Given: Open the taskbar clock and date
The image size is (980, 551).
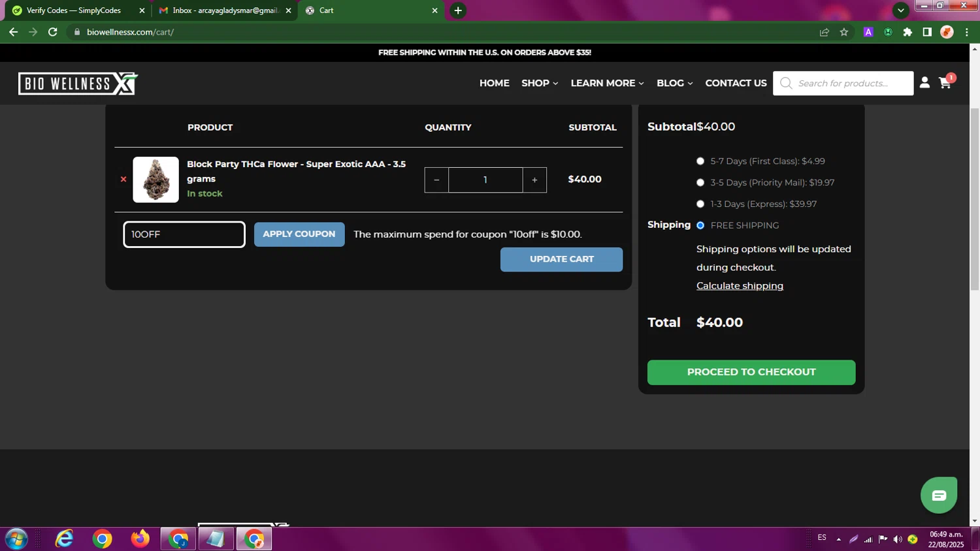Looking at the screenshot, I should (x=946, y=539).
